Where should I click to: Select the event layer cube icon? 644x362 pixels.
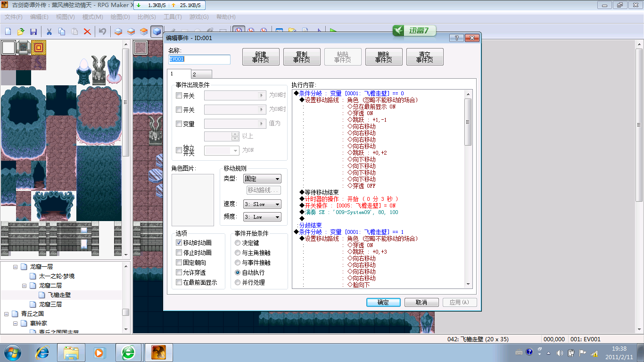pos(157,32)
